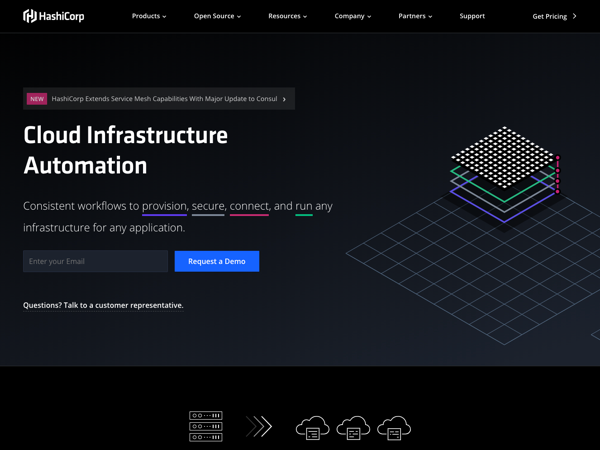
Task: Click the stacked layers illustration
Action: click(x=505, y=174)
